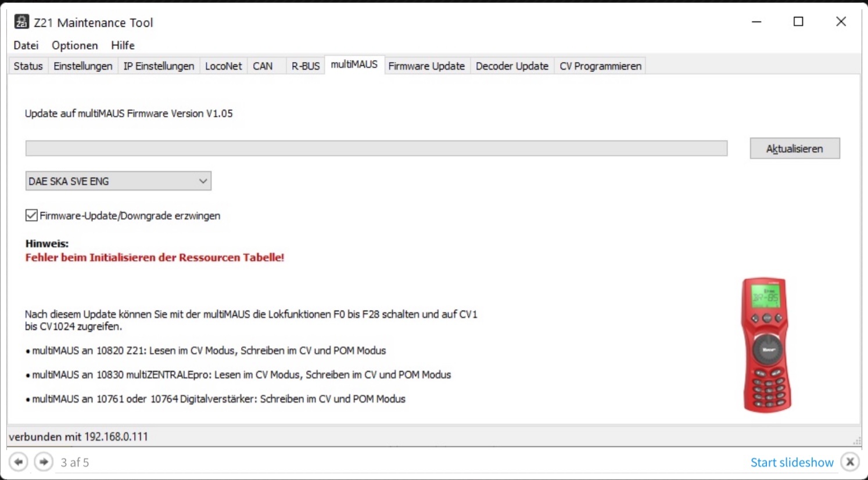
Task: Click the Start slideshow link
Action: 792,462
